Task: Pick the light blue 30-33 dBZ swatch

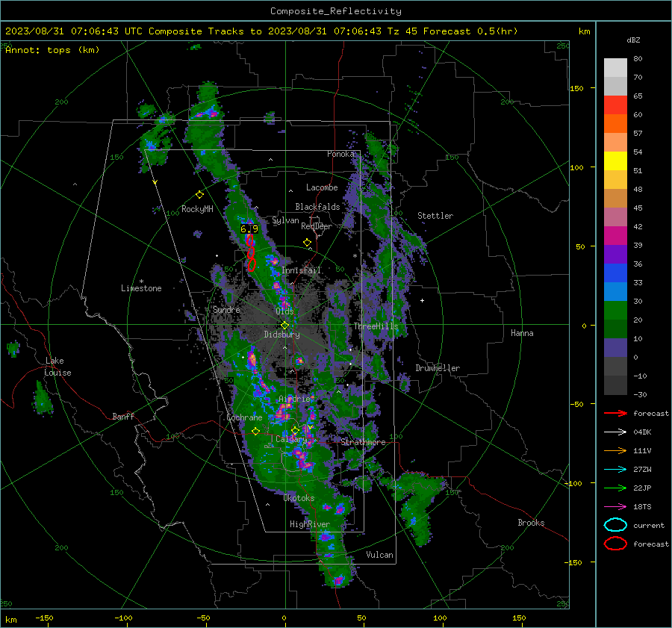Action: [x=615, y=292]
